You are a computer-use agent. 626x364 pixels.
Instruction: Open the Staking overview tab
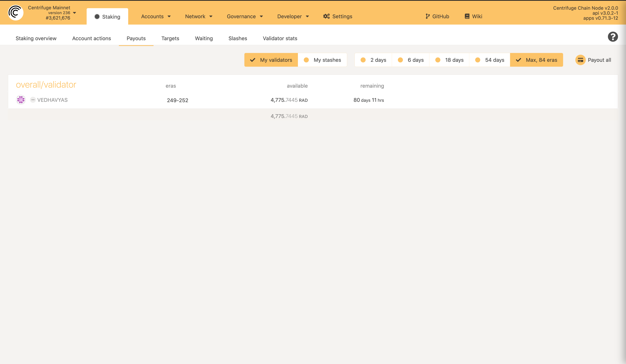pyautogui.click(x=36, y=38)
